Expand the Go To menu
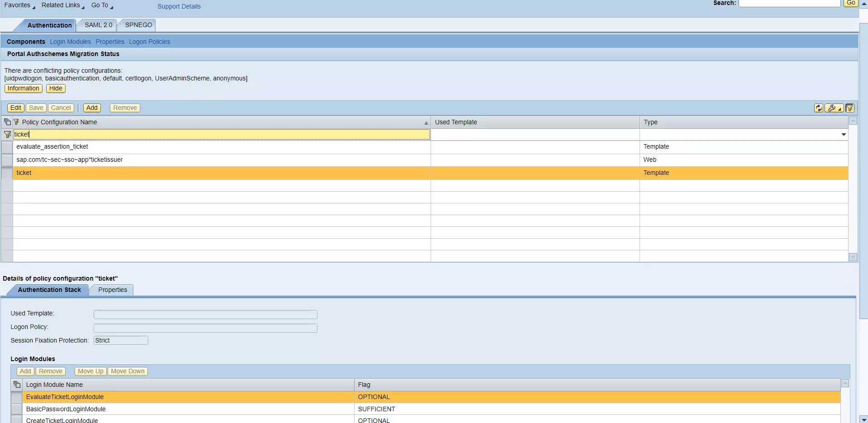868x423 pixels. coord(100,5)
